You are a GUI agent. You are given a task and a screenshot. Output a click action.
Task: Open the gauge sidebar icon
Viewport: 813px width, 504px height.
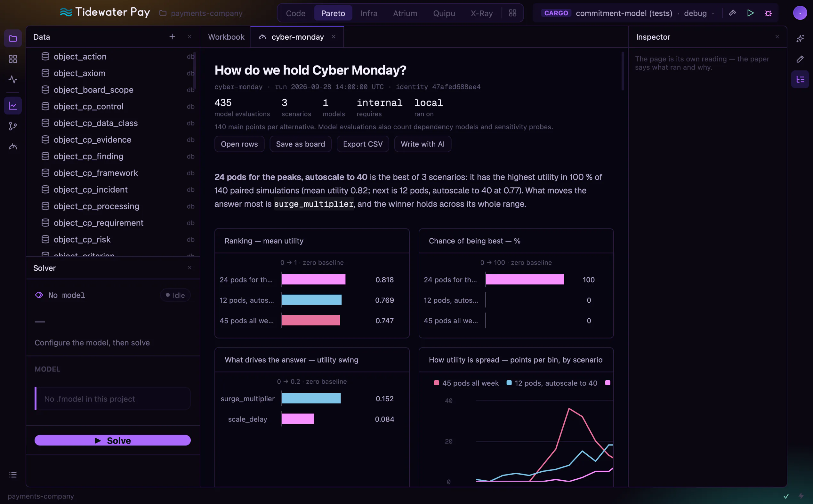point(13,146)
